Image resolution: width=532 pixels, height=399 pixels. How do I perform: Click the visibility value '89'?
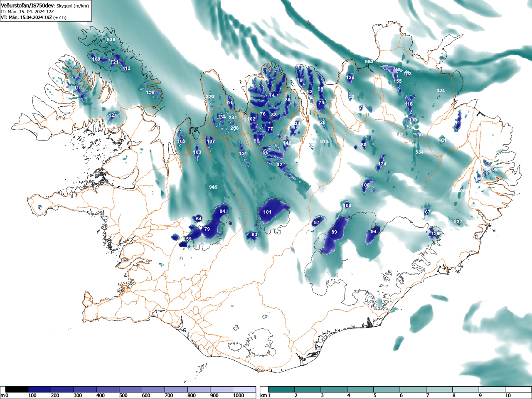(x=334, y=232)
